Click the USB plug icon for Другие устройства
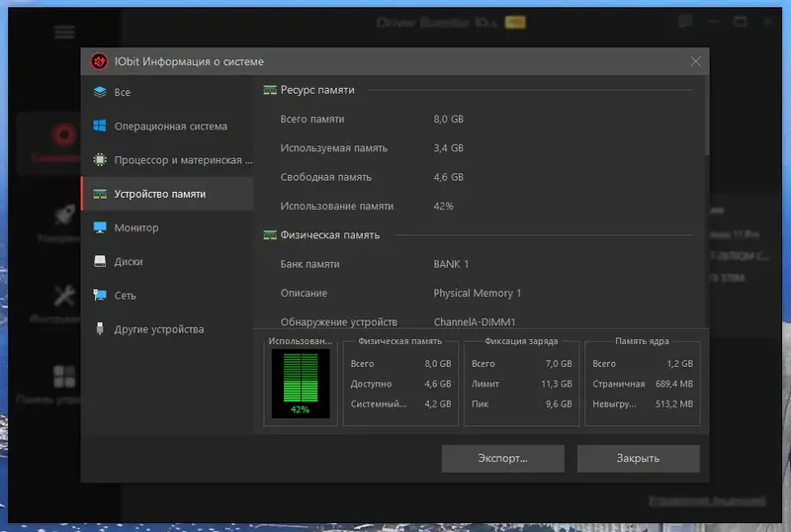Viewport: 791px width, 532px height. click(x=100, y=329)
